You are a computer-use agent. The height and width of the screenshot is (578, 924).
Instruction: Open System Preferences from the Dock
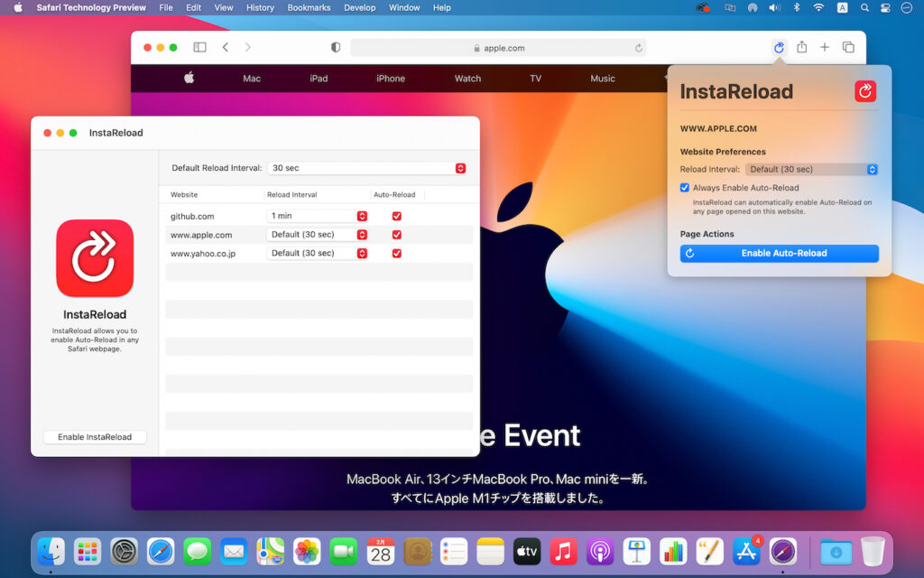124,551
